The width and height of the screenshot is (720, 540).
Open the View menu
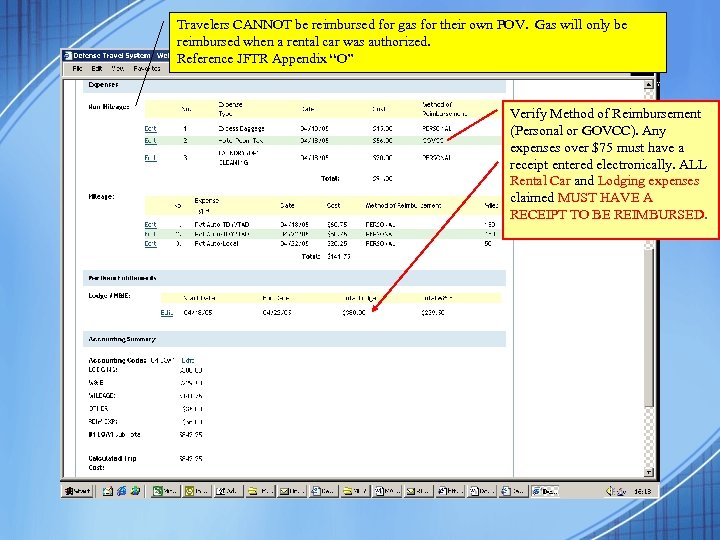point(118,68)
